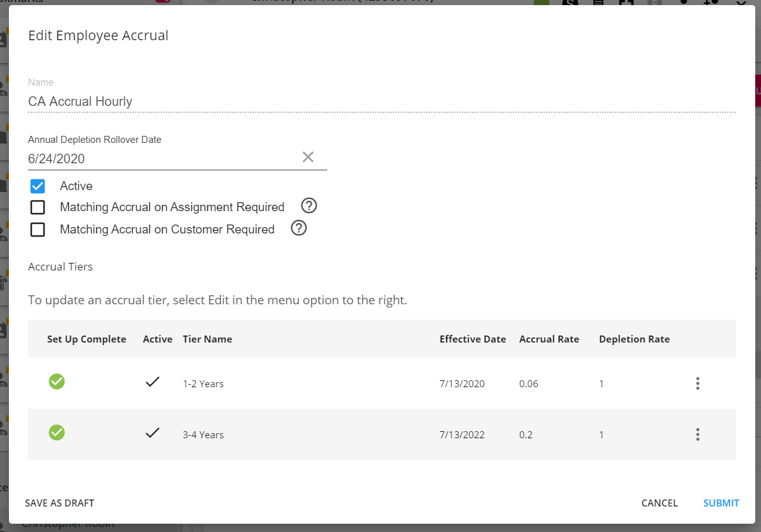Image resolution: width=761 pixels, height=532 pixels.
Task: Enable Matching Accrual on Assignment Required
Action: click(x=38, y=207)
